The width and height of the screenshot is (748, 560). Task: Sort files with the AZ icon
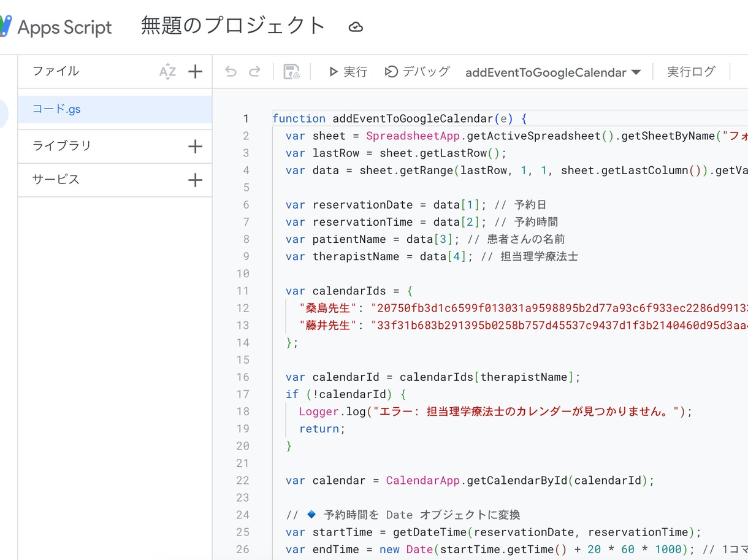tap(167, 72)
